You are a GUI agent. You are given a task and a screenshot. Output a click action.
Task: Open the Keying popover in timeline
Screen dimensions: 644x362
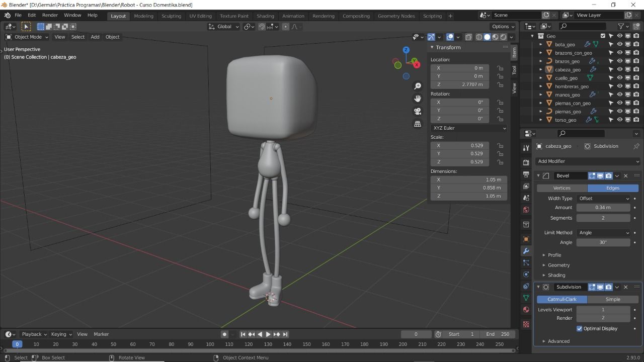[x=61, y=334]
